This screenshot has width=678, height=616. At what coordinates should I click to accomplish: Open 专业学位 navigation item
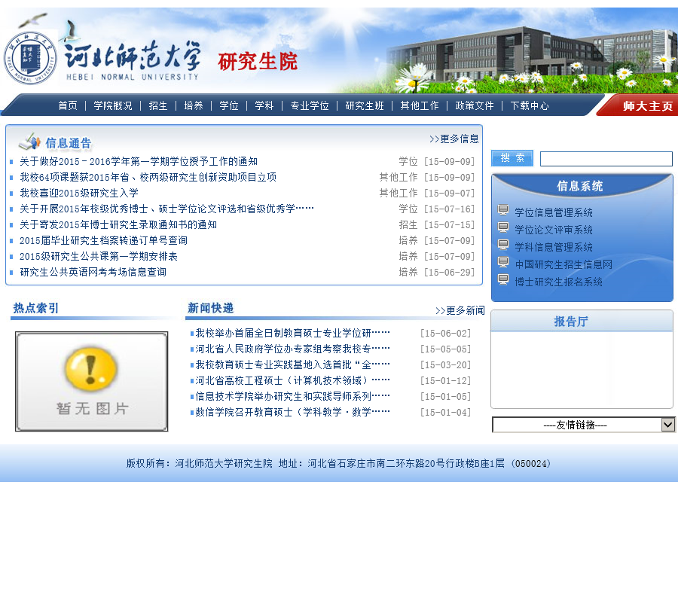coord(310,105)
